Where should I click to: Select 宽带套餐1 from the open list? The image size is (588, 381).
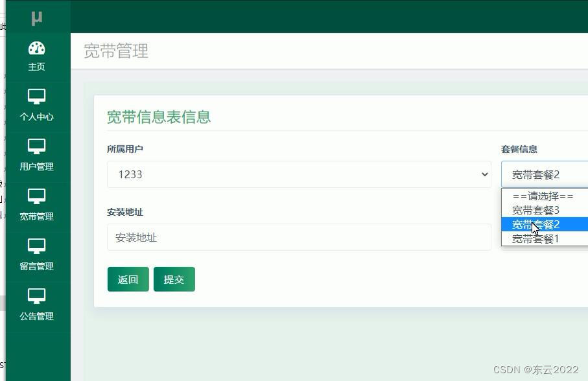coord(534,238)
